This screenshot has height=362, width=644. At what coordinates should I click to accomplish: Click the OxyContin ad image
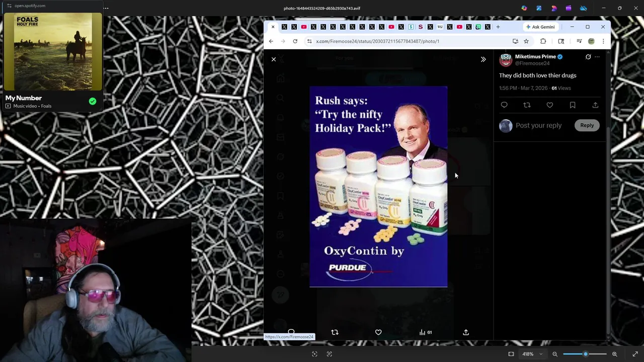(x=378, y=187)
